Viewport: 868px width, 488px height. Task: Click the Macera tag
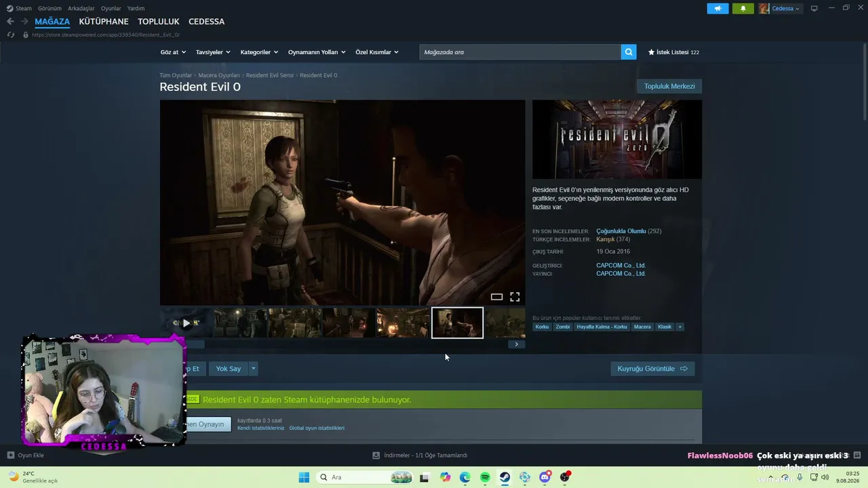(x=642, y=327)
